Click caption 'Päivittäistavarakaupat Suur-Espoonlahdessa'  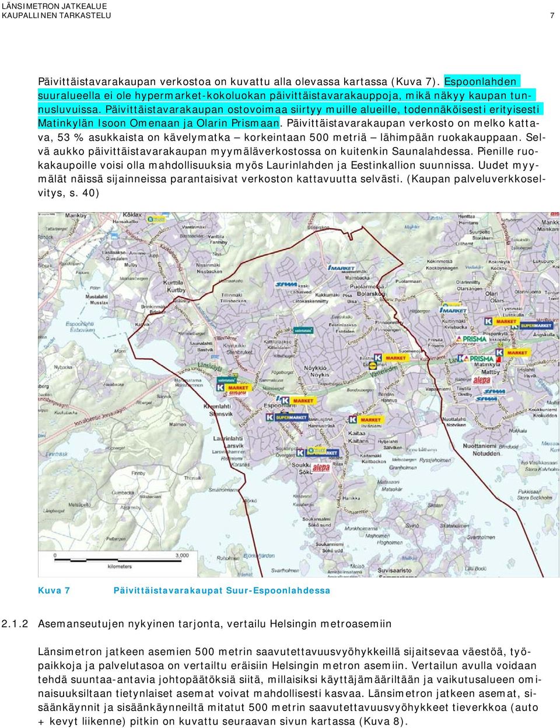(x=222, y=590)
